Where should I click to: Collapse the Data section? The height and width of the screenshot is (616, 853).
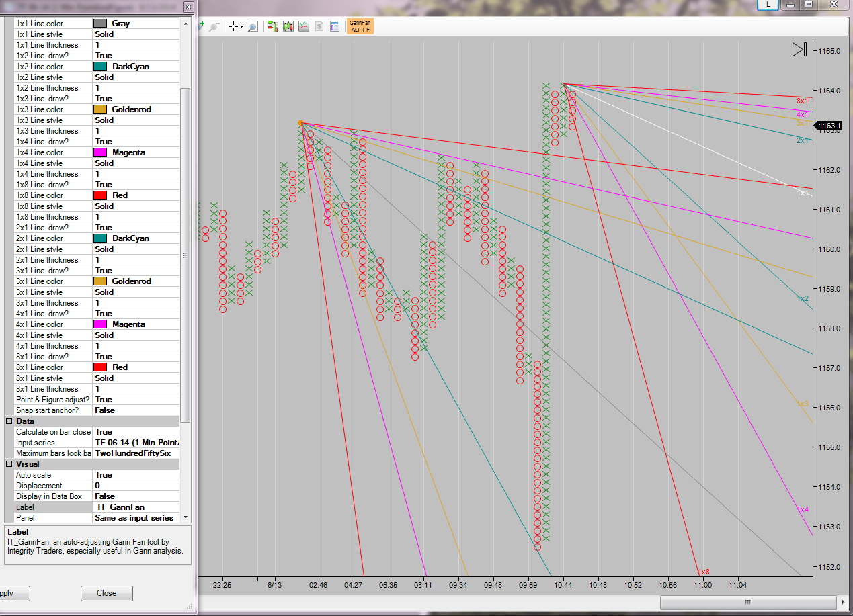pyautogui.click(x=9, y=421)
